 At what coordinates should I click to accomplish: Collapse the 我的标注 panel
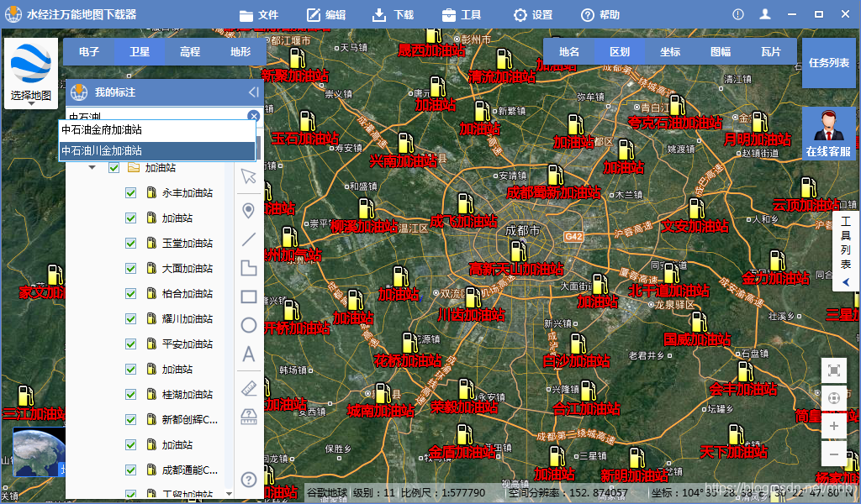[253, 92]
